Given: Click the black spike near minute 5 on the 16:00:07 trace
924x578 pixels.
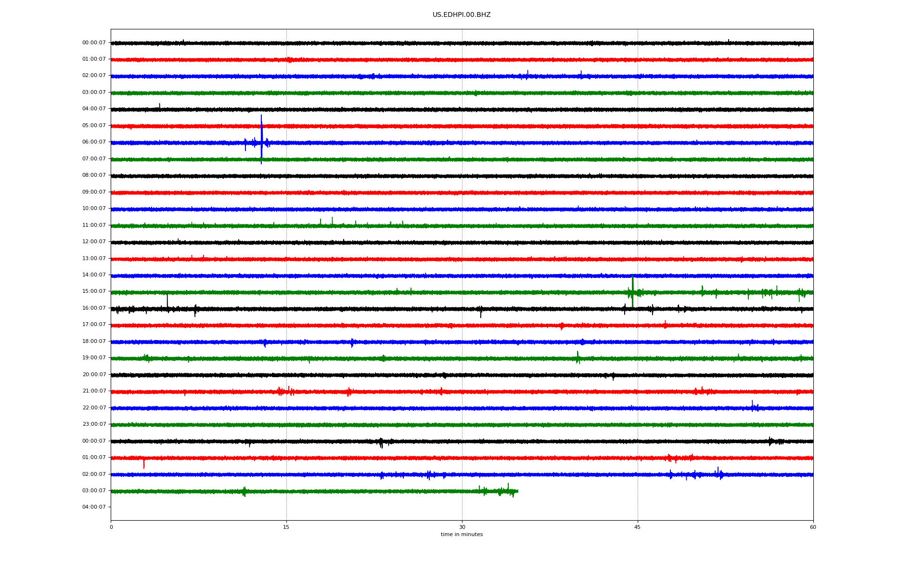Looking at the screenshot, I should pyautogui.click(x=167, y=301).
